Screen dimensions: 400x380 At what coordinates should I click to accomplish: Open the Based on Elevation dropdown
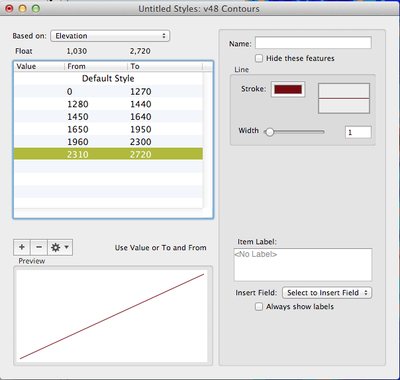[110, 36]
